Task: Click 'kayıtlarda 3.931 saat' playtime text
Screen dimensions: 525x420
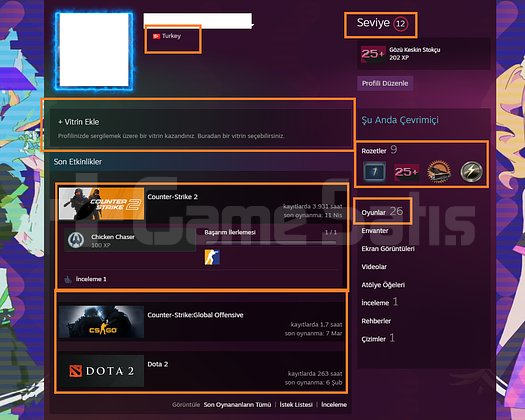Action: (x=313, y=206)
